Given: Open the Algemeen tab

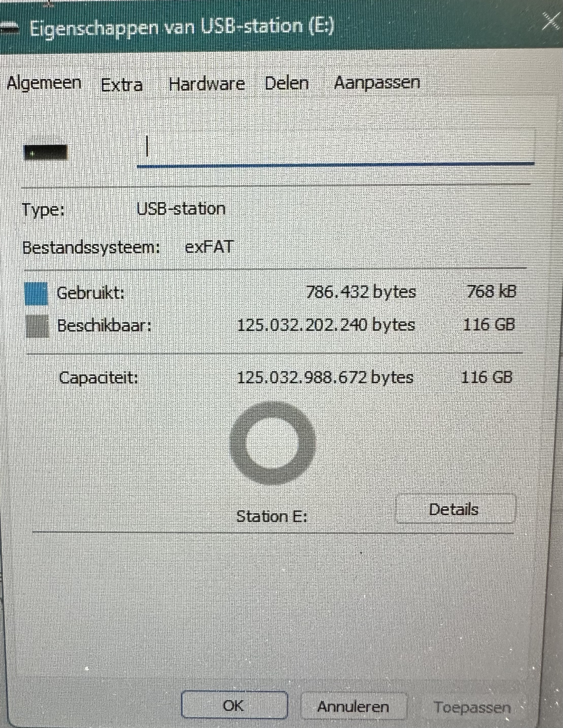Looking at the screenshot, I should pyautogui.click(x=44, y=83).
